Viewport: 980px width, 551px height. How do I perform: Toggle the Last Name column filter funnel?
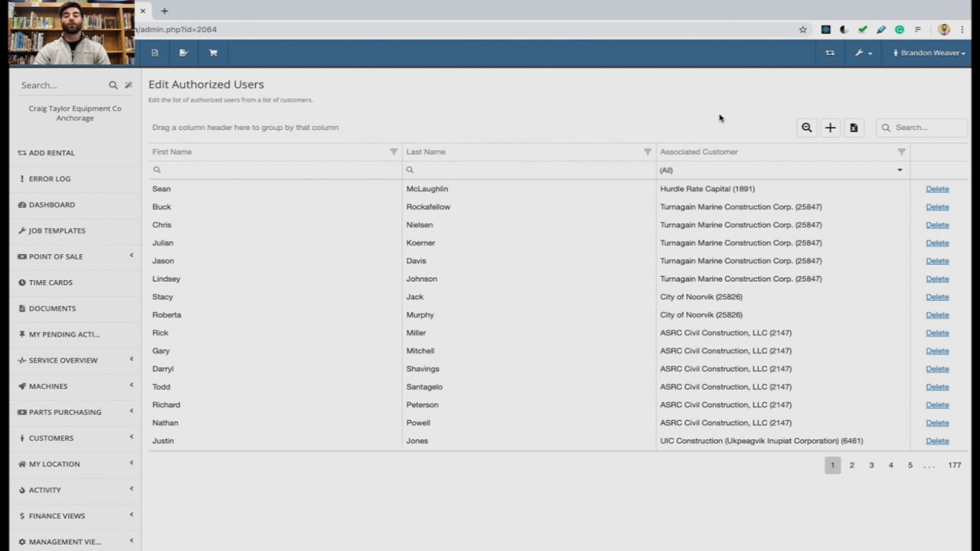coord(647,152)
